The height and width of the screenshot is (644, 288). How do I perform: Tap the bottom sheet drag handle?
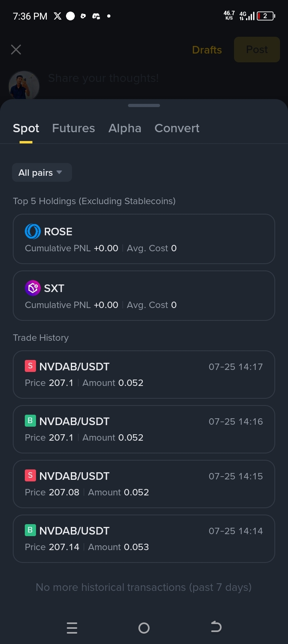coord(144,105)
